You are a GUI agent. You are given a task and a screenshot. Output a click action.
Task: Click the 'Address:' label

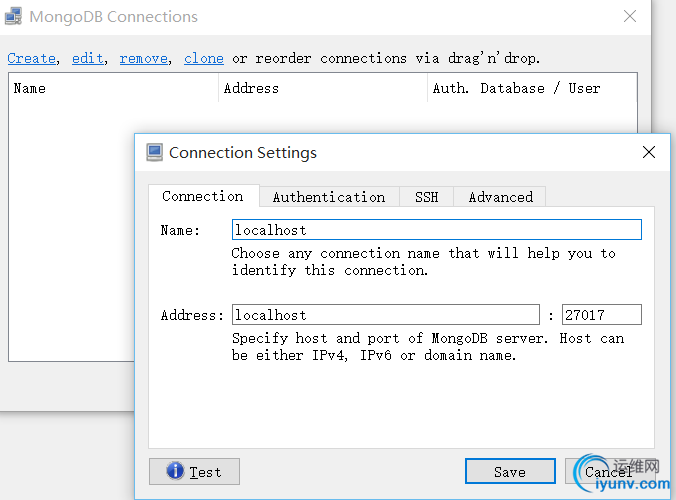pos(192,315)
